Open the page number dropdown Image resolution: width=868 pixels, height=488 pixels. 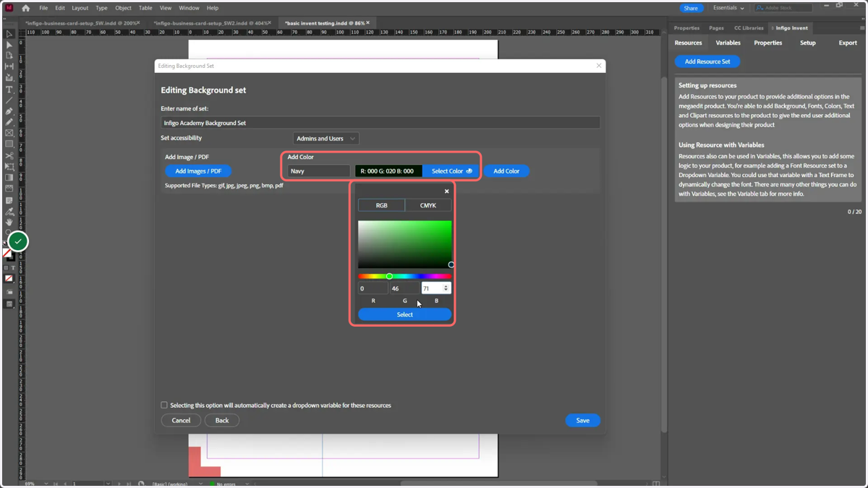108,484
